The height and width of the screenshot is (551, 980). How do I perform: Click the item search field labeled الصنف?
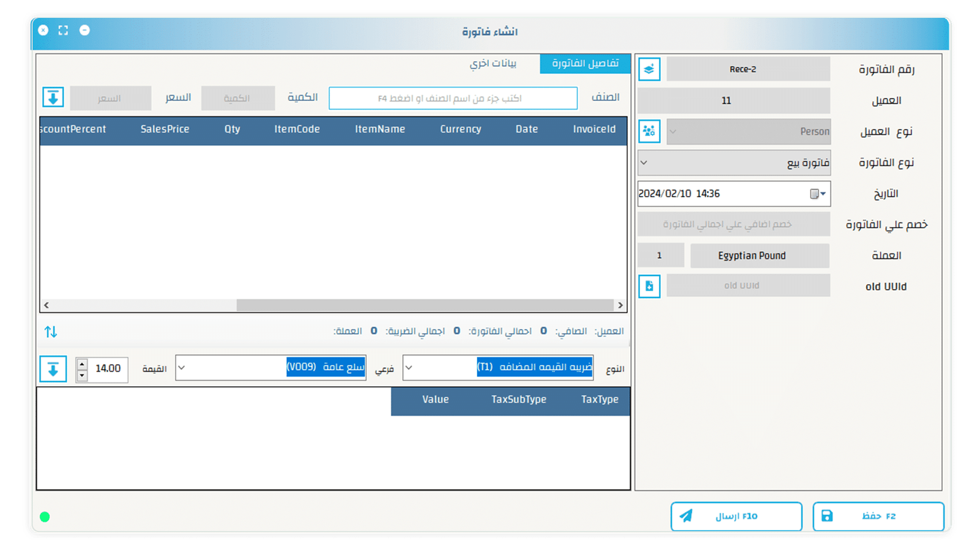click(x=453, y=98)
